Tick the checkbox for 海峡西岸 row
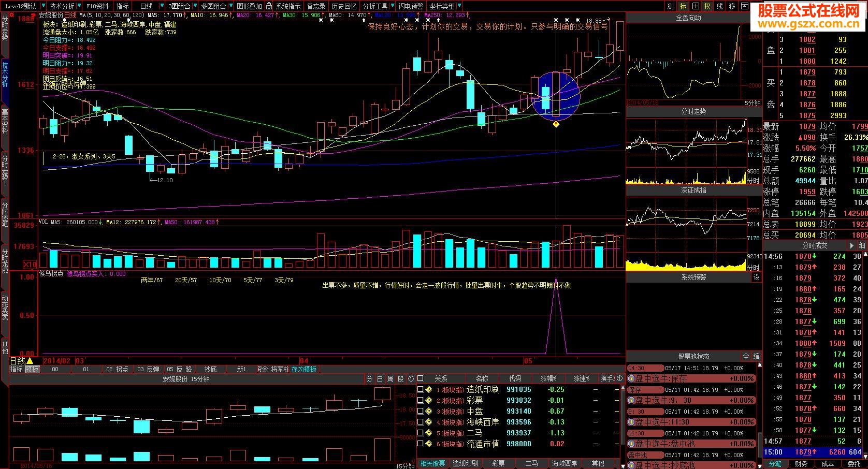This screenshot has width=868, height=469. click(421, 422)
